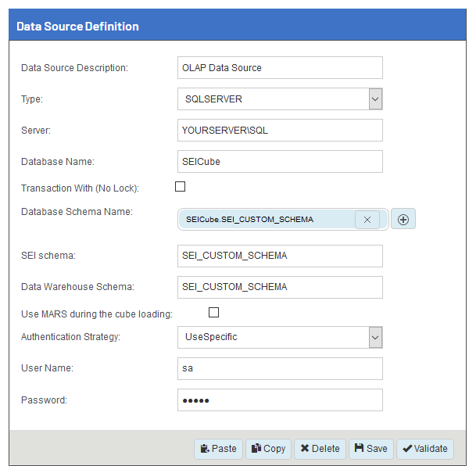The height and width of the screenshot is (466, 476).
Task: Save the data source definition
Action: (x=370, y=449)
